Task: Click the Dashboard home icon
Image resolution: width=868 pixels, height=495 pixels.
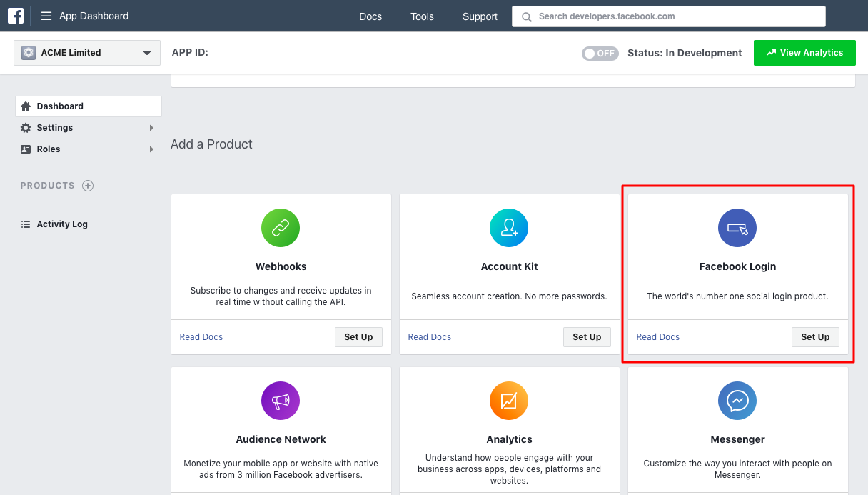Action: (x=26, y=106)
